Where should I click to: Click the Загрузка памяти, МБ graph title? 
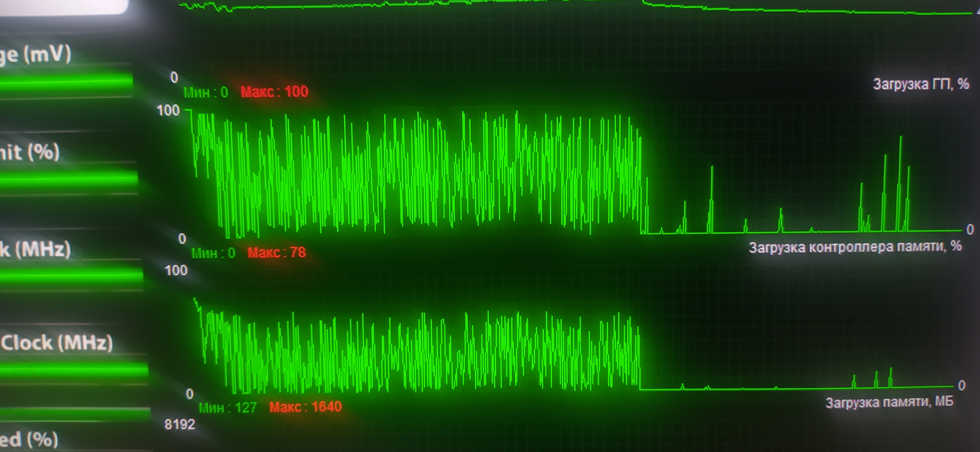(889, 402)
